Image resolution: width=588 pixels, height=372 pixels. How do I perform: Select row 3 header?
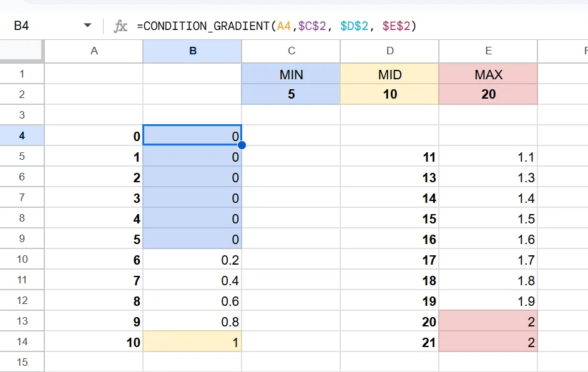[22, 115]
